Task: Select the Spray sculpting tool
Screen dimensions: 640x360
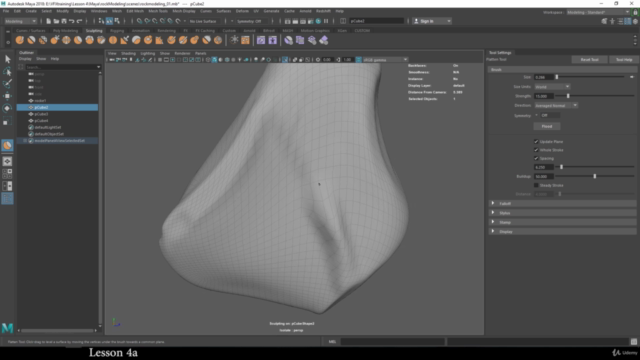Action: 101,40
